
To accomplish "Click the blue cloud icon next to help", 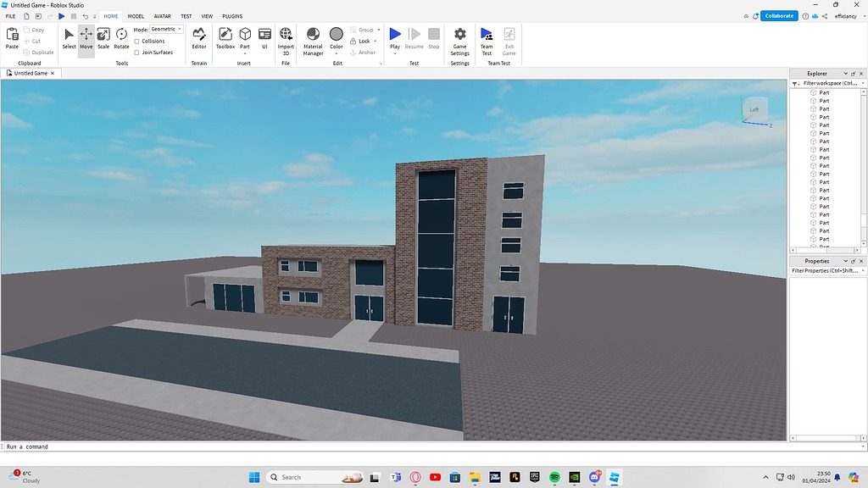I will click(815, 16).
